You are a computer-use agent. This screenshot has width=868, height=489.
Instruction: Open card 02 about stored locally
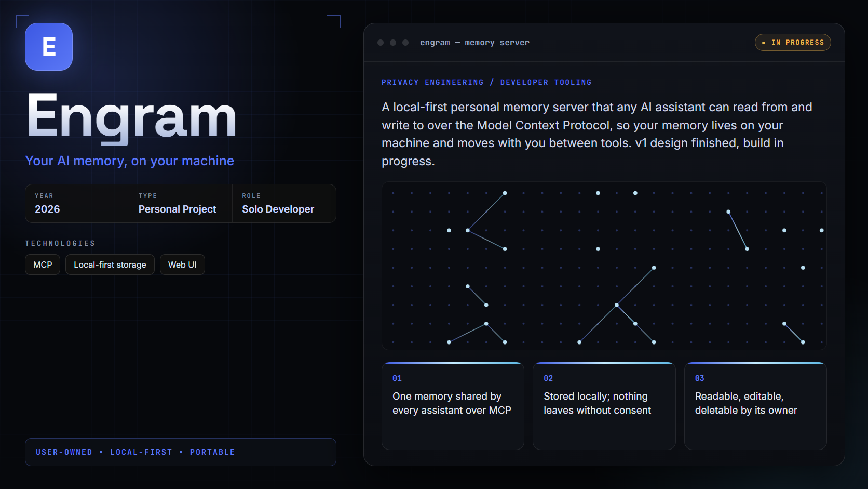[604, 406]
